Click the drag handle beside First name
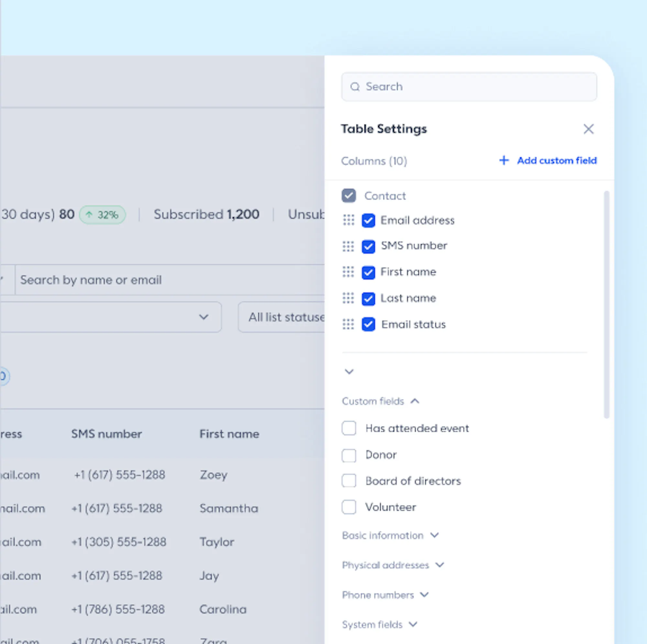 click(348, 272)
